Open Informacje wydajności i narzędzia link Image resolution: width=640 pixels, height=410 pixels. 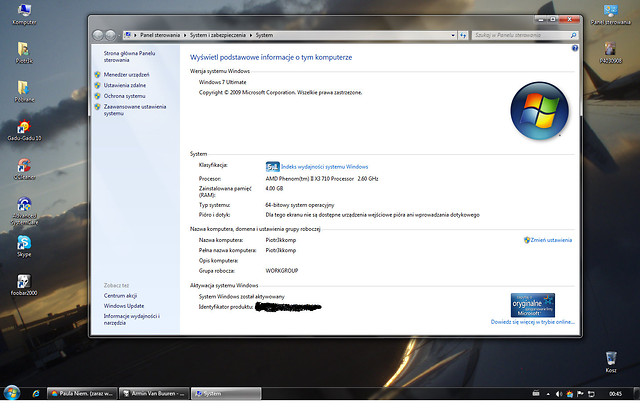coord(131,319)
